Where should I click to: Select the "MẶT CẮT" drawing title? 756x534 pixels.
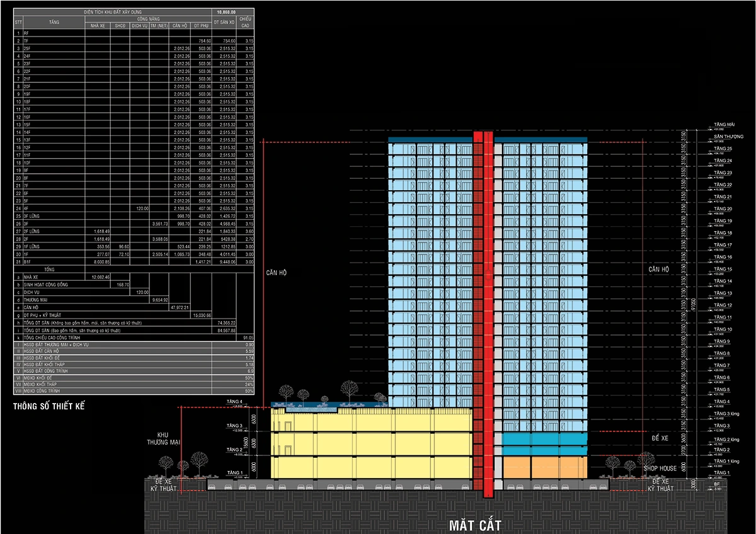474,525
